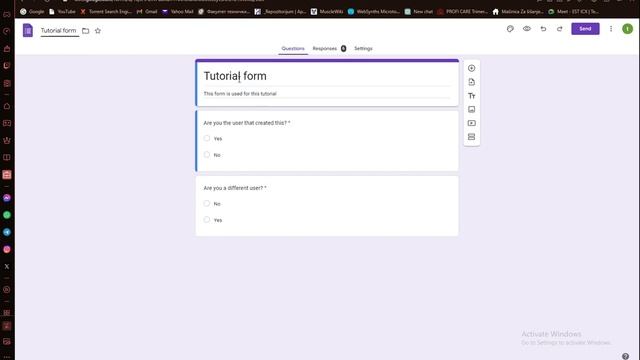640x360 pixels.
Task: Switch to the Settings tab
Action: pyautogui.click(x=363, y=49)
